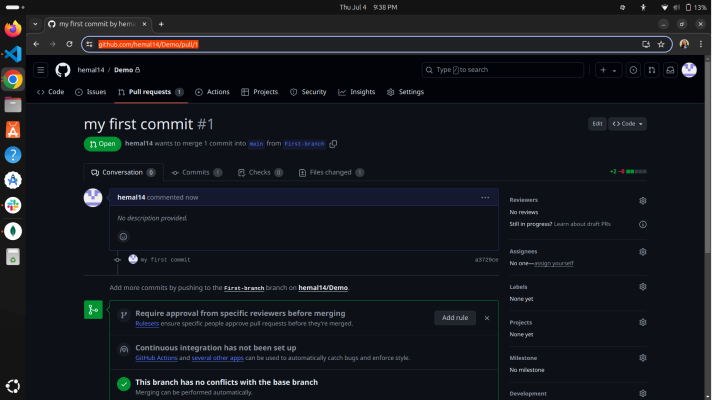This screenshot has height=400, width=712.
Task: Expand the create new plus dropdown
Action: pos(608,70)
